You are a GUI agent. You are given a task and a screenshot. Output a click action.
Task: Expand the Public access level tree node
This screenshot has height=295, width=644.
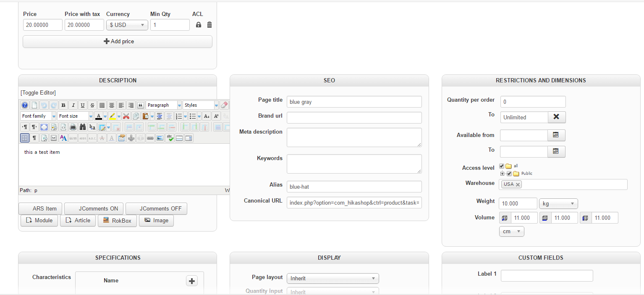click(x=503, y=174)
